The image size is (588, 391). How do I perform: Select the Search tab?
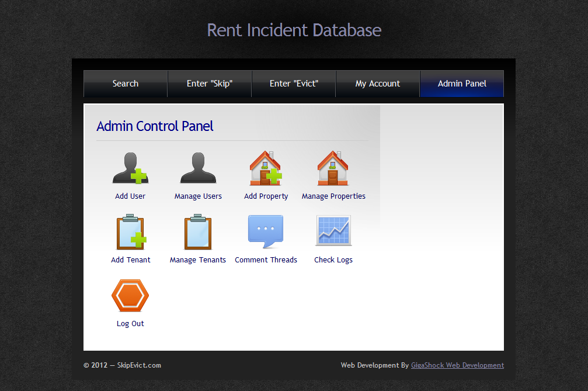126,84
